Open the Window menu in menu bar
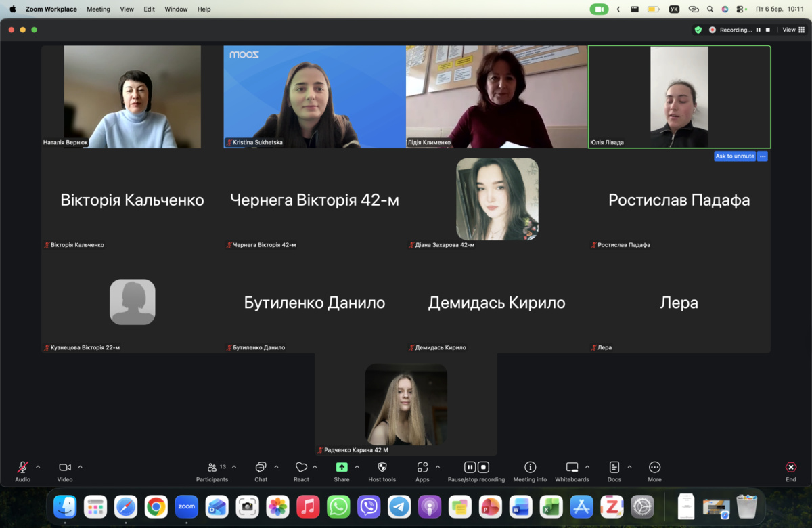Image resolution: width=812 pixels, height=528 pixels. tap(176, 9)
